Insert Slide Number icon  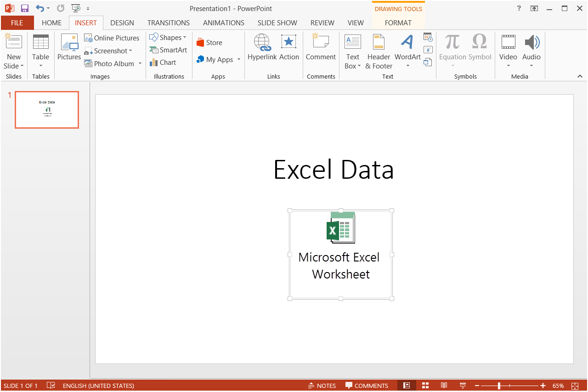coord(428,50)
